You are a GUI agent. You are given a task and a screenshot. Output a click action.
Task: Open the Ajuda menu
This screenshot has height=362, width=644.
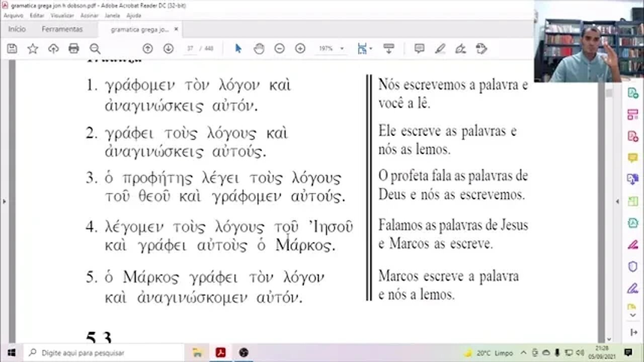(x=134, y=16)
